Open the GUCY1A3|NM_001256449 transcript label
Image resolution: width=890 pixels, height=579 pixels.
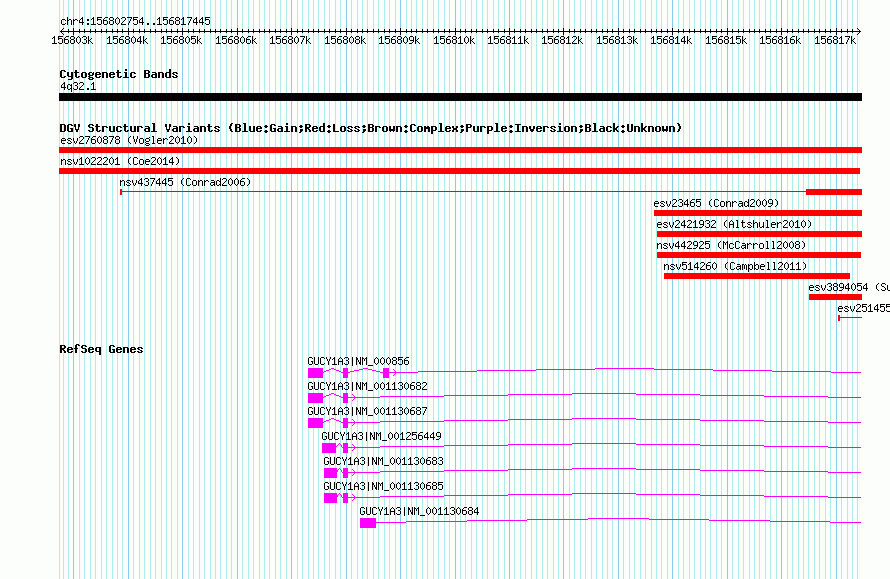pos(381,436)
